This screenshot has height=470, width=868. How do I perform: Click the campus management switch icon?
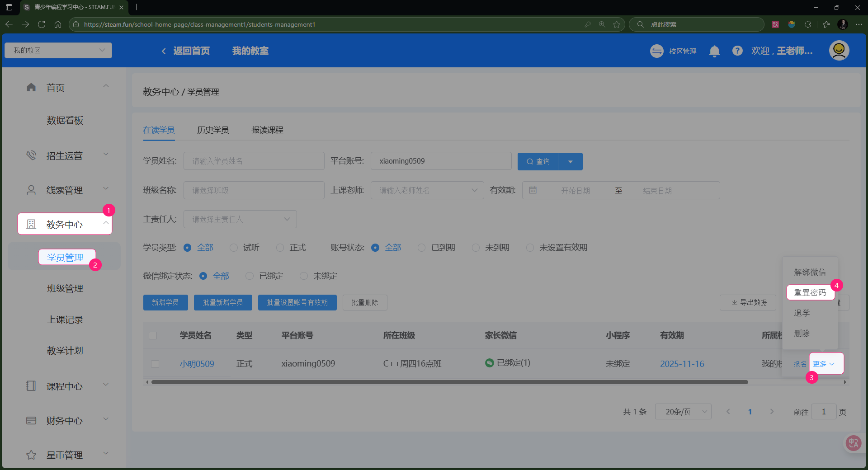(656, 51)
